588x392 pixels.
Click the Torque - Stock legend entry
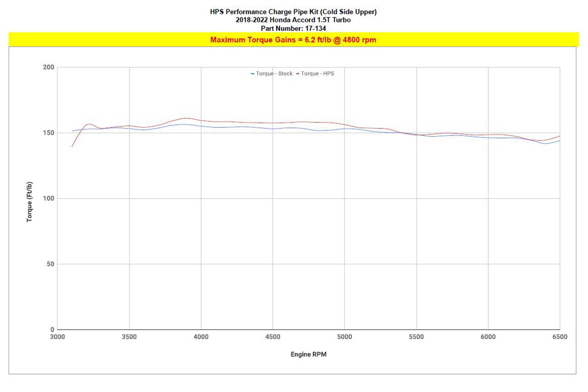point(274,74)
